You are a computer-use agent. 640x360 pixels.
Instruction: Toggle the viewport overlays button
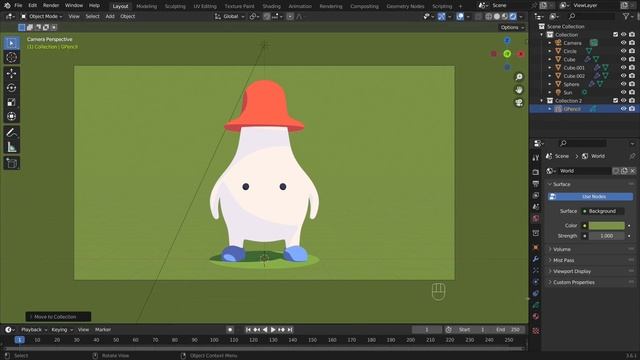pos(460,16)
